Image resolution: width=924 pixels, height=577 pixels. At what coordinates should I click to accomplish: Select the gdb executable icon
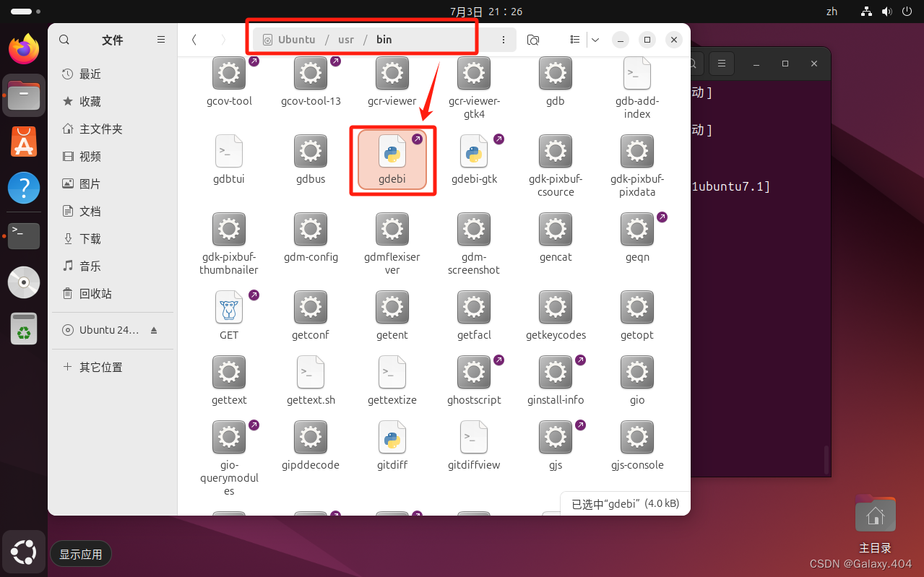coord(555,73)
